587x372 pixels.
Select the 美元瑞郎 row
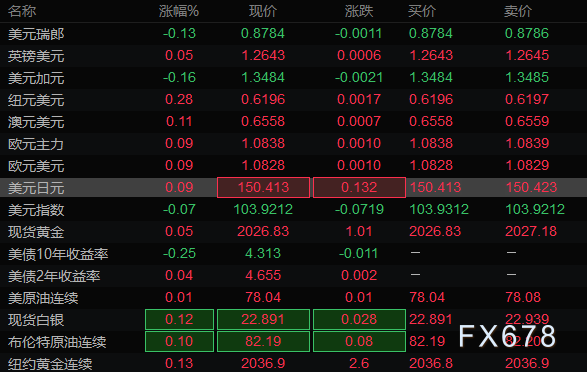pyautogui.click(x=294, y=34)
